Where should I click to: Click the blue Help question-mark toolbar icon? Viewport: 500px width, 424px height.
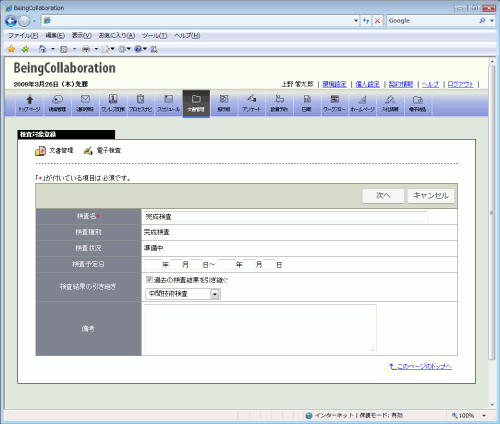point(138,49)
